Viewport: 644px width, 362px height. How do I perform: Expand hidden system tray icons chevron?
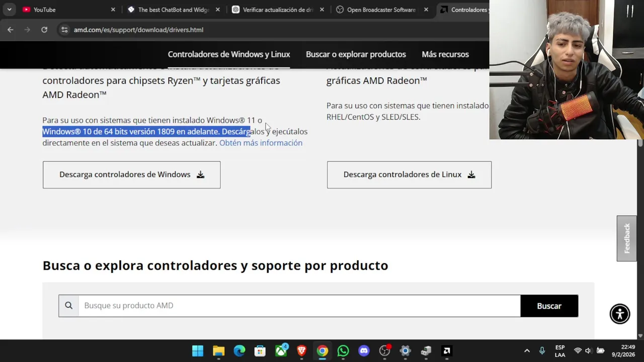tap(527, 351)
